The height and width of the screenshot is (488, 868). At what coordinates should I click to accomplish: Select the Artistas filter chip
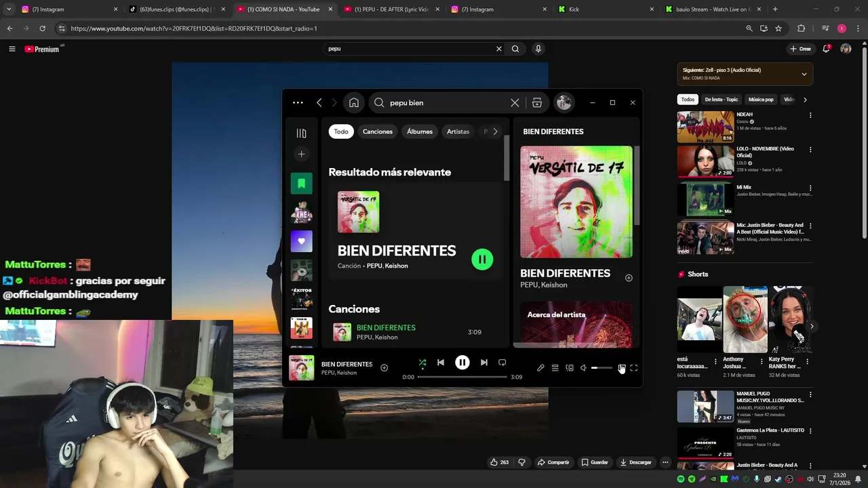(458, 131)
